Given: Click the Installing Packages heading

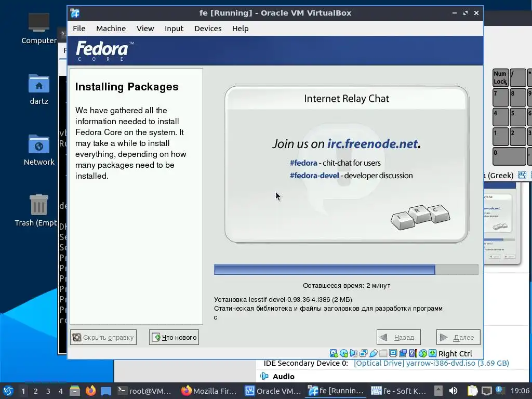Looking at the screenshot, I should click(x=127, y=87).
